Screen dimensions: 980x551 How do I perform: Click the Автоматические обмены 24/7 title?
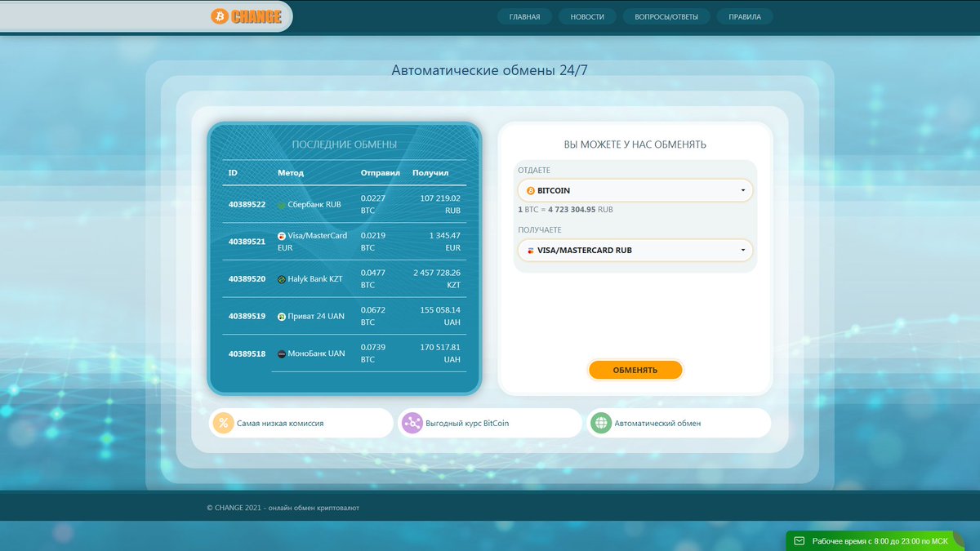[489, 70]
